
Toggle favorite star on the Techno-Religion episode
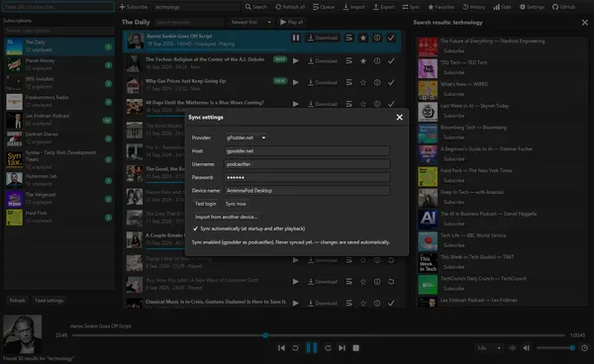(363, 61)
